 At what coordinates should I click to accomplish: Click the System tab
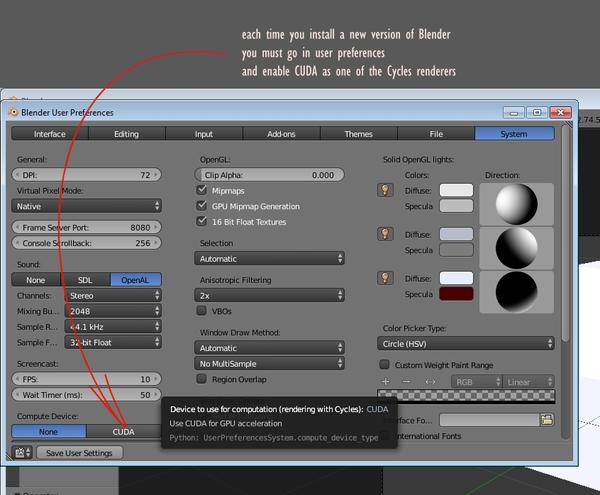tap(514, 134)
